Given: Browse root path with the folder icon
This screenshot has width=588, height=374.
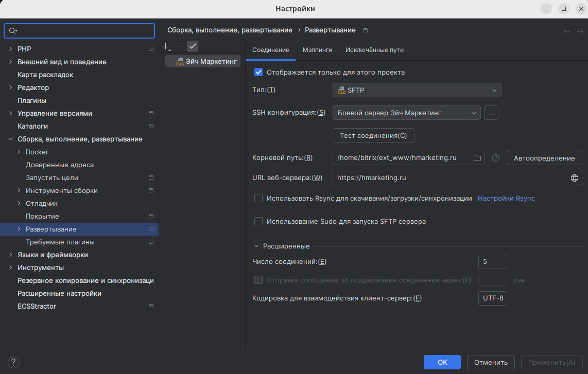Looking at the screenshot, I should tap(477, 158).
